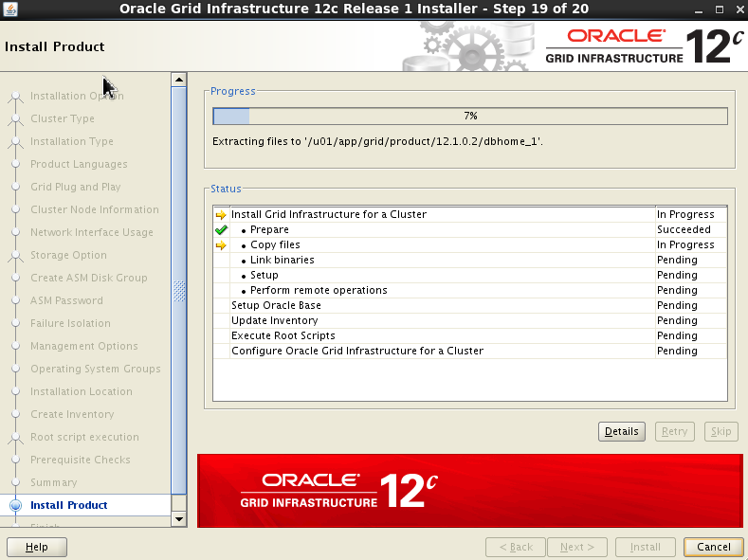
Task: Click the Skip button
Action: coord(721,431)
